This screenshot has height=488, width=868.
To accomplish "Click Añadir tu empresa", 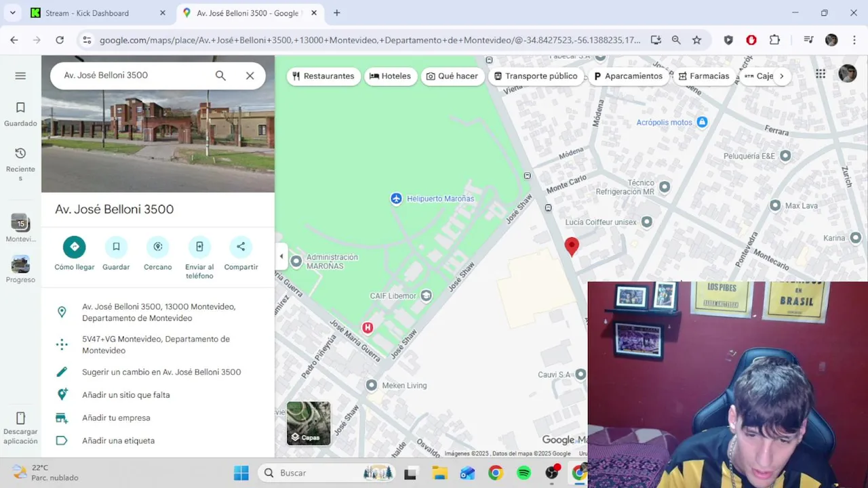I will point(158,418).
